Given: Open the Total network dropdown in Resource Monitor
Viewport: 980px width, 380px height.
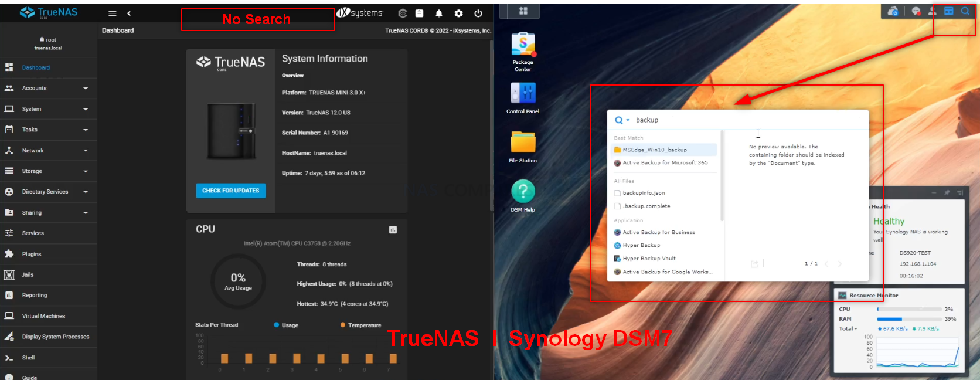Looking at the screenshot, I should point(848,329).
